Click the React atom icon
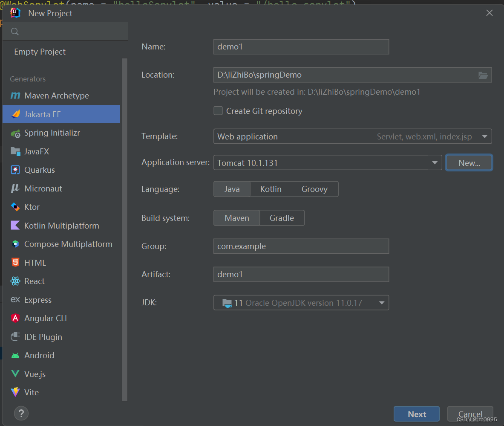This screenshot has width=504, height=426. tap(15, 281)
